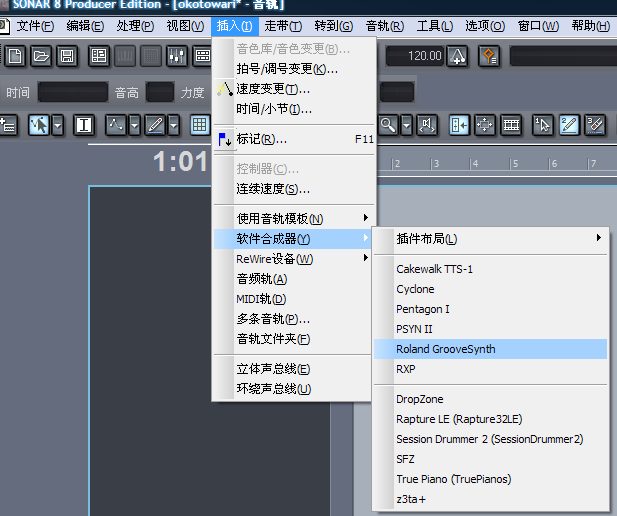Insert an 音频轨(A) audio track
Screen dimensions: 617x516
point(292,279)
